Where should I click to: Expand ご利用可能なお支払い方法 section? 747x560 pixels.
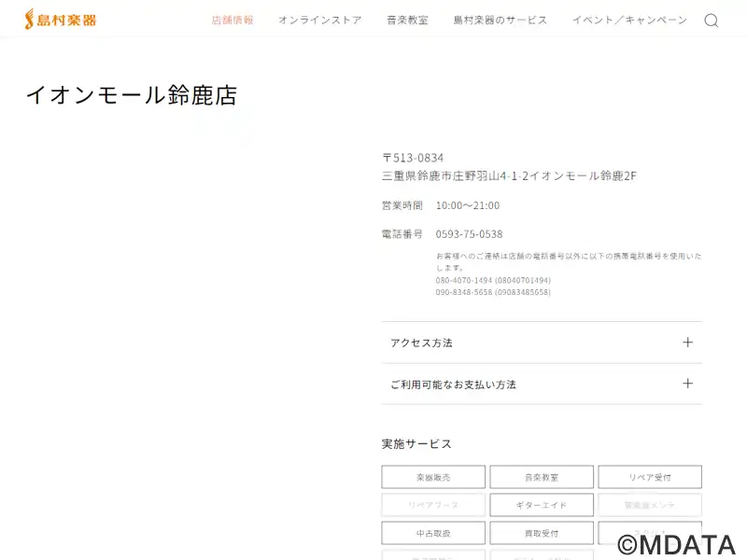542,384
